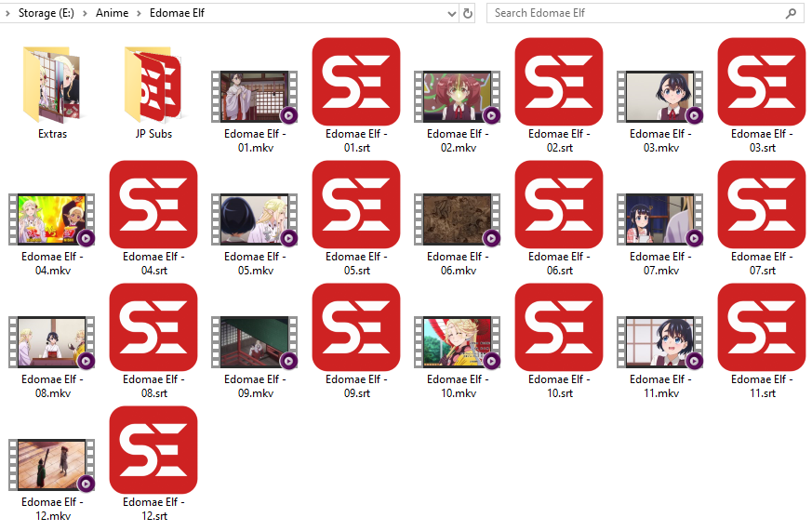Click the 'Edomae Elf - 06.mkv' file name
This screenshot has width=812, height=531.
(x=458, y=263)
